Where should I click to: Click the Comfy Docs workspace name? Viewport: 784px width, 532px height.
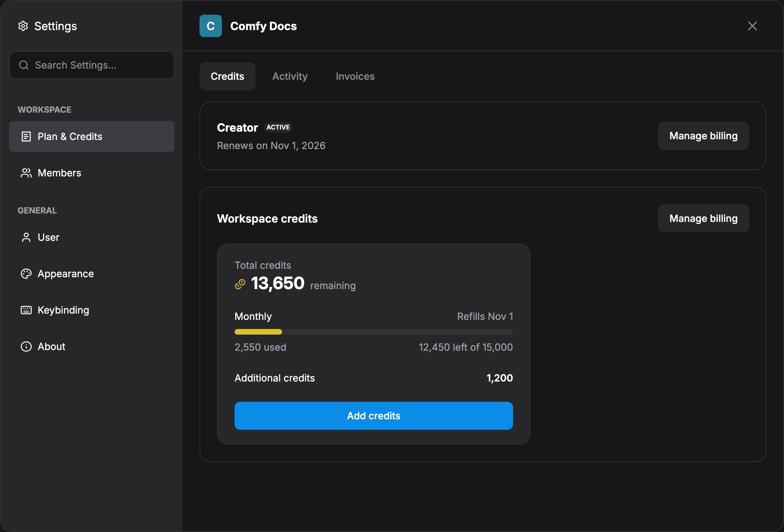[264, 26]
